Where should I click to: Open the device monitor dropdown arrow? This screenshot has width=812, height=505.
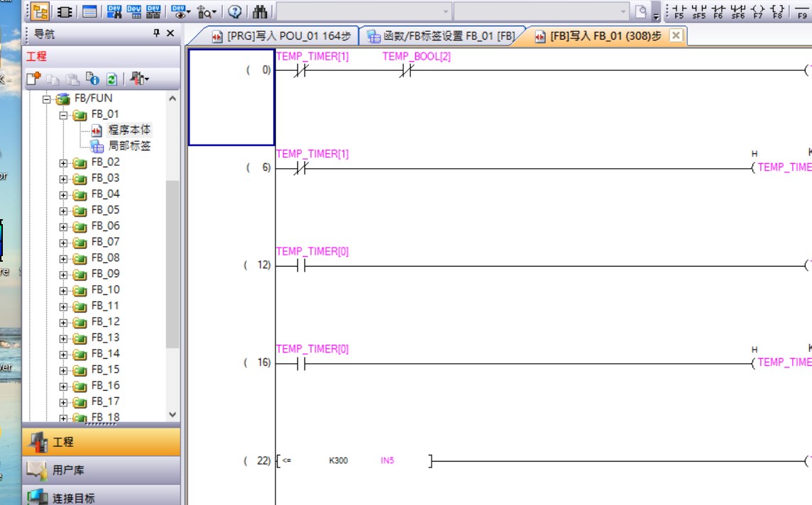click(x=188, y=13)
